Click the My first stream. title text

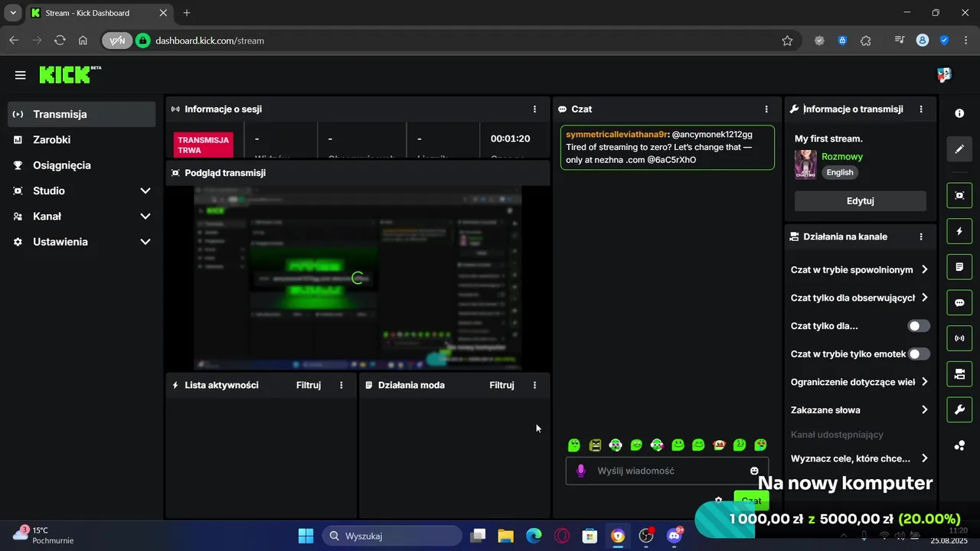828,139
